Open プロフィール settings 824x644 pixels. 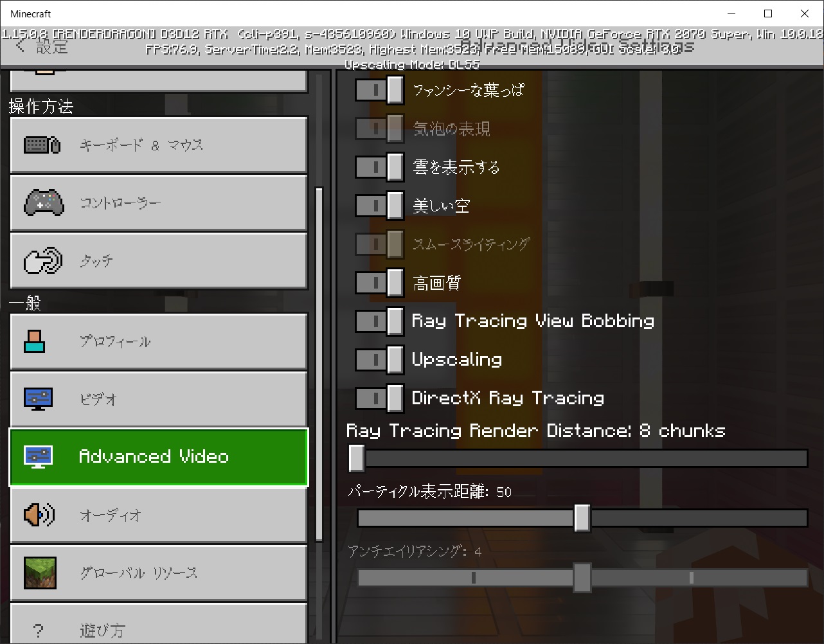coord(159,341)
